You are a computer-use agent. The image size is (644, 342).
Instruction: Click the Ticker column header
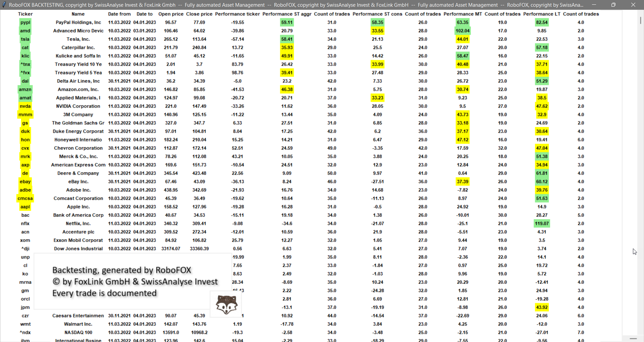pos(25,14)
